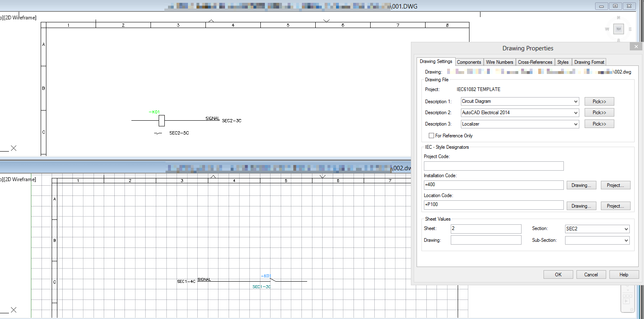Toggle For Reference Only checkbox
The width and height of the screenshot is (644, 319).
(x=431, y=136)
